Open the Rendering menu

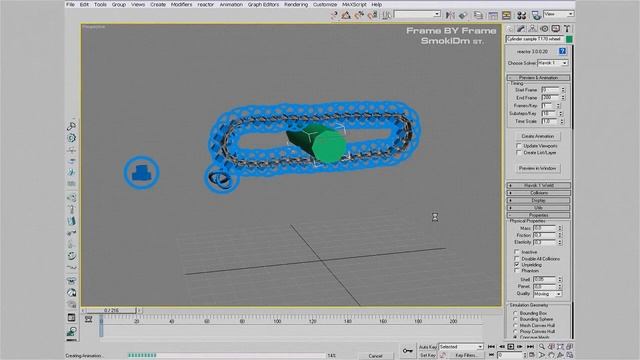(x=296, y=4)
